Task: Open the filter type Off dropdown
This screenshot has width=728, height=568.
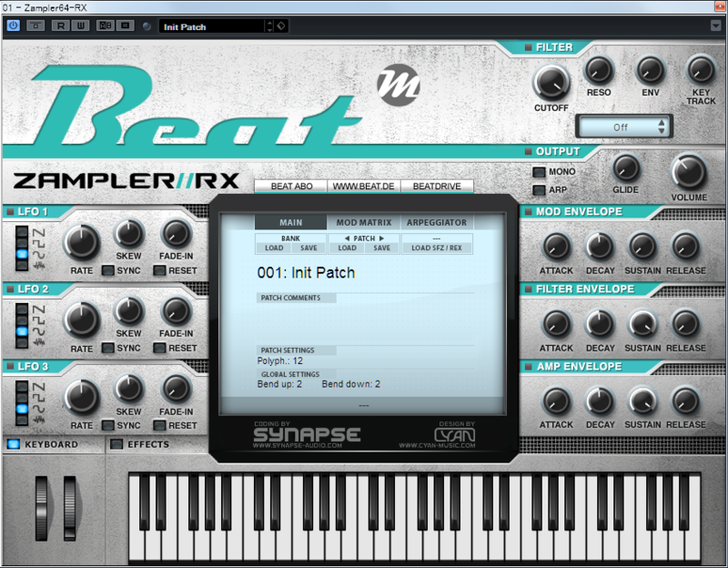Action: click(x=623, y=127)
